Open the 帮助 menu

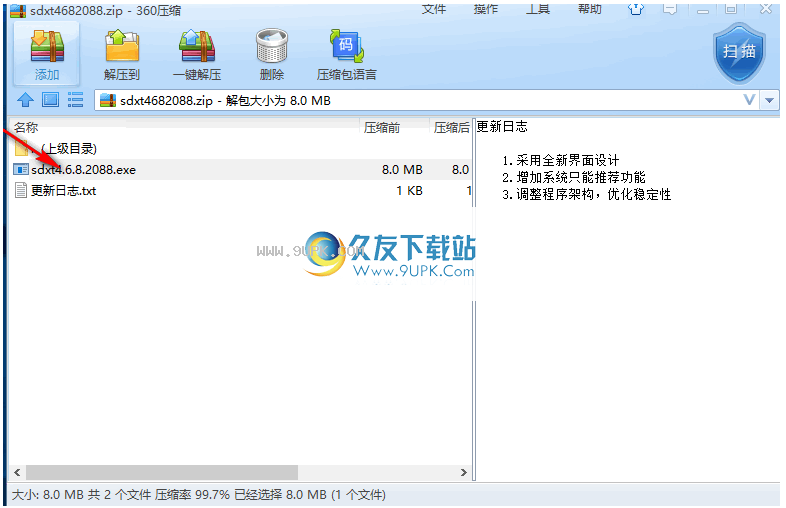[x=590, y=9]
